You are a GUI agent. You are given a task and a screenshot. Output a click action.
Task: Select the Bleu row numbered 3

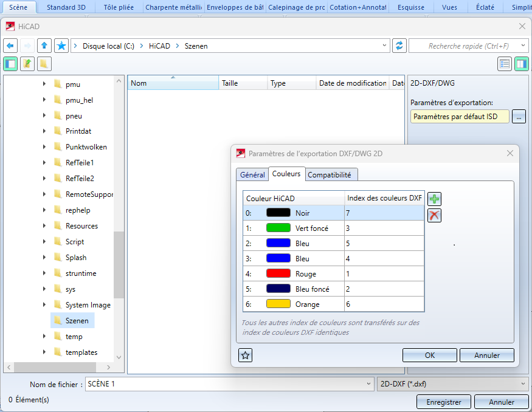(x=334, y=258)
